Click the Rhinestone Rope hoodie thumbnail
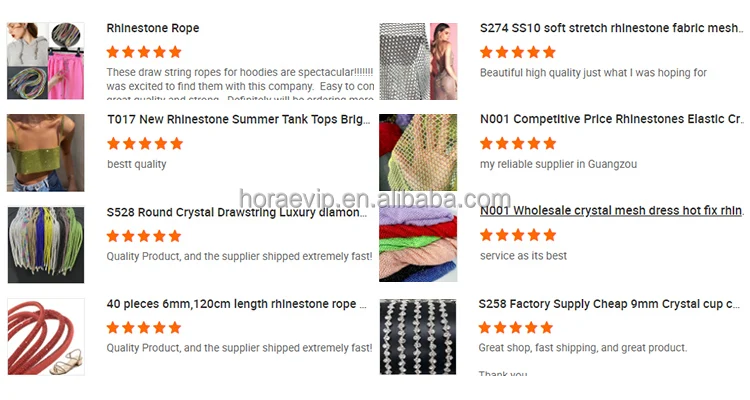The height and width of the screenshot is (400, 750). pyautogui.click(x=46, y=61)
